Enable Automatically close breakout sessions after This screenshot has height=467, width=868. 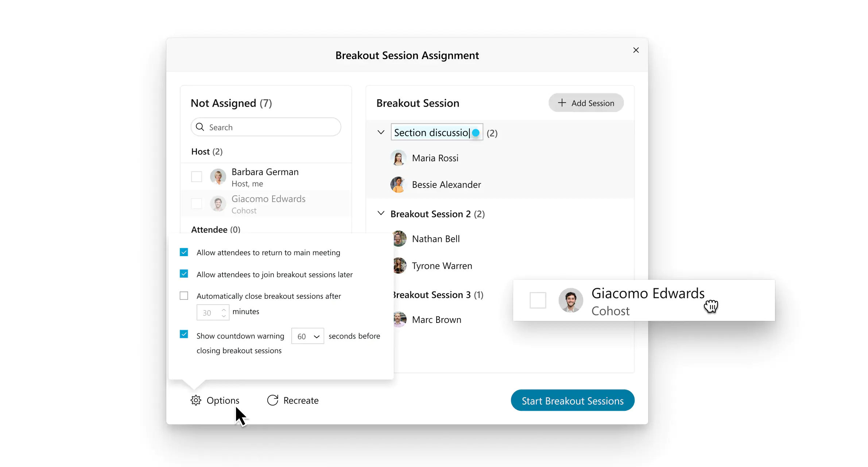pyautogui.click(x=185, y=295)
